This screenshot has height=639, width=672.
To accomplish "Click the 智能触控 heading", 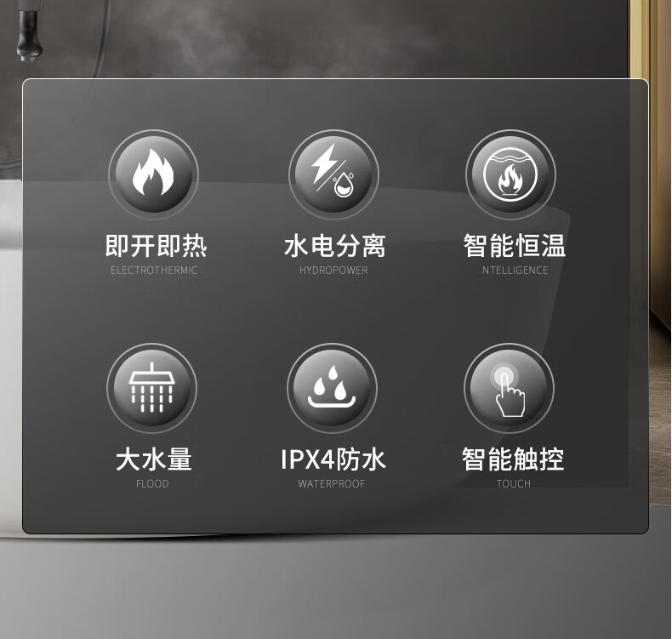I will point(513,459).
